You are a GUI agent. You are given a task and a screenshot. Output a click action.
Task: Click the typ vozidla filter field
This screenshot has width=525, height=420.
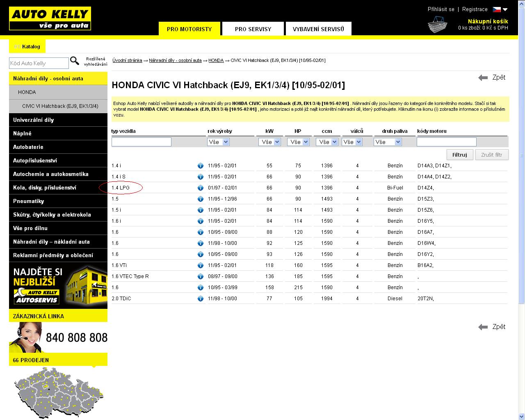pyautogui.click(x=142, y=142)
